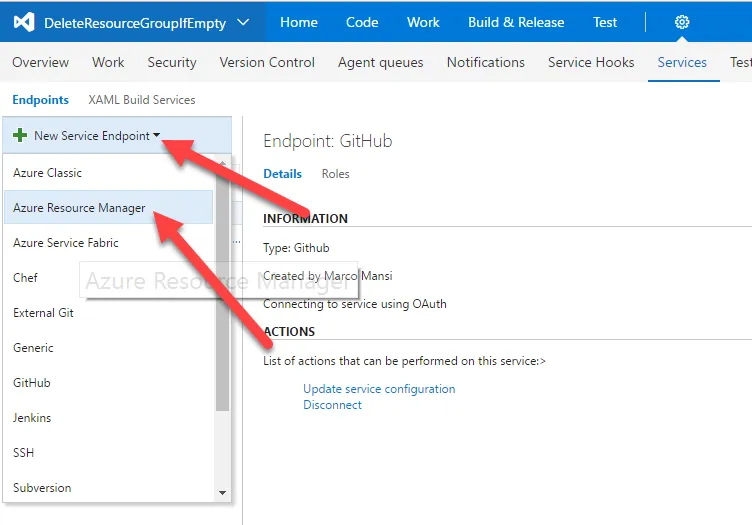Image resolution: width=752 pixels, height=525 pixels.
Task: Click Update service configuration link
Action: pyautogui.click(x=379, y=389)
